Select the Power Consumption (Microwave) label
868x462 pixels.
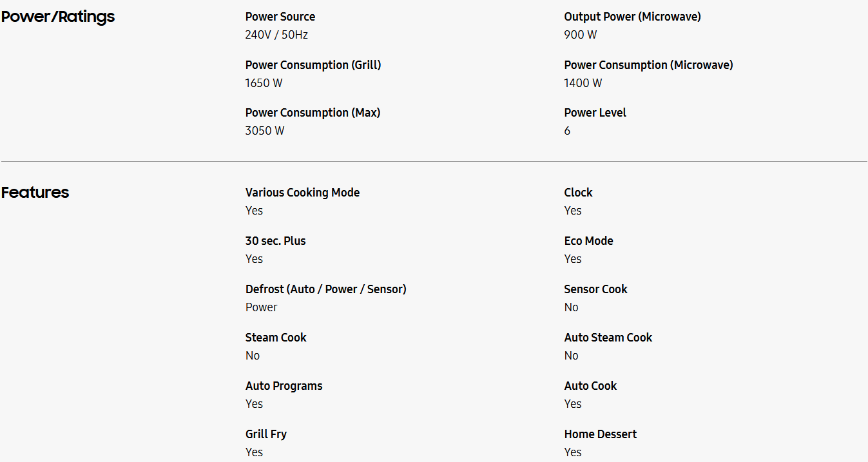tap(648, 65)
